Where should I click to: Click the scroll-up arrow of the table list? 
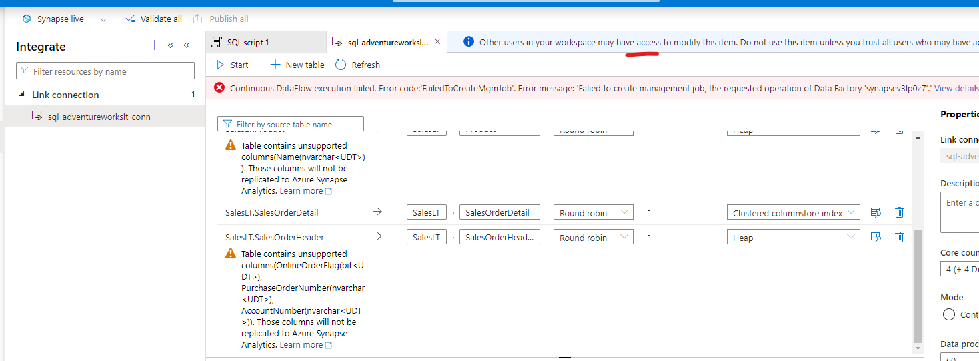tap(917, 137)
